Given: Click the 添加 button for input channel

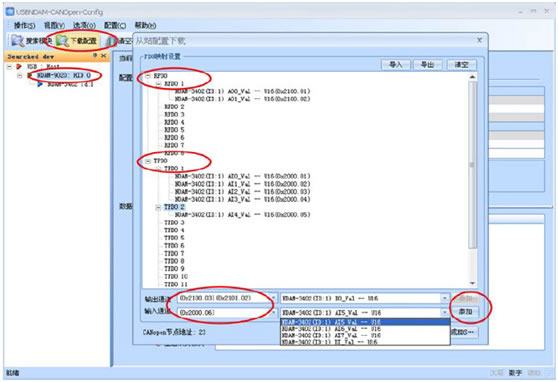Looking at the screenshot, I should 465,312.
